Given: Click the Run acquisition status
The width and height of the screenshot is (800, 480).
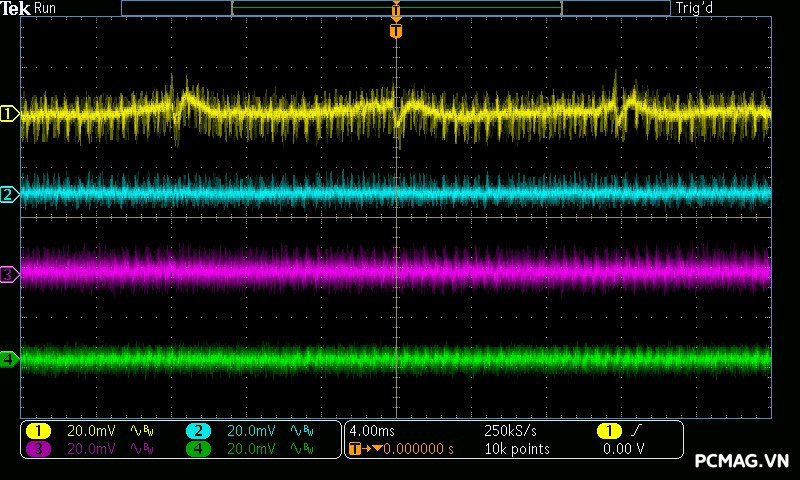Looking at the screenshot, I should point(46,9).
